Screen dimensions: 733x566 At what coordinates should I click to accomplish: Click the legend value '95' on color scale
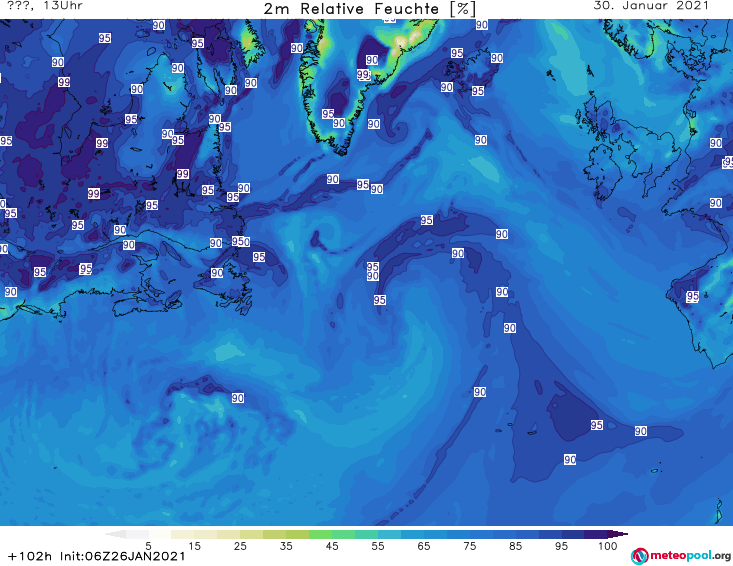[561, 546]
